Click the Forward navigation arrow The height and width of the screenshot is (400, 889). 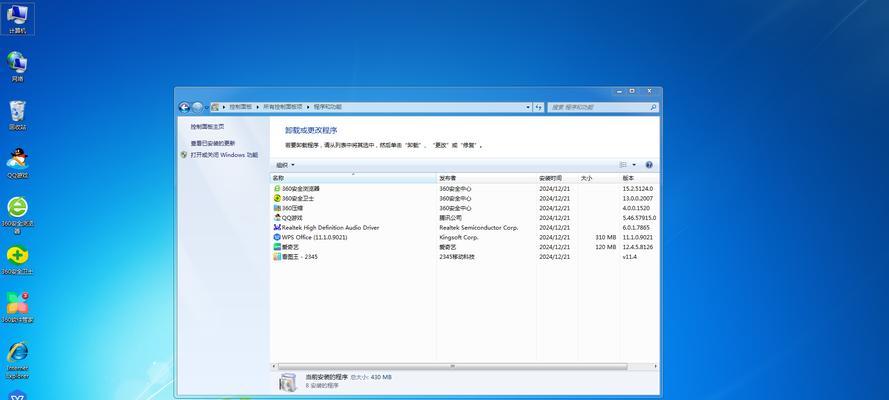click(x=197, y=107)
